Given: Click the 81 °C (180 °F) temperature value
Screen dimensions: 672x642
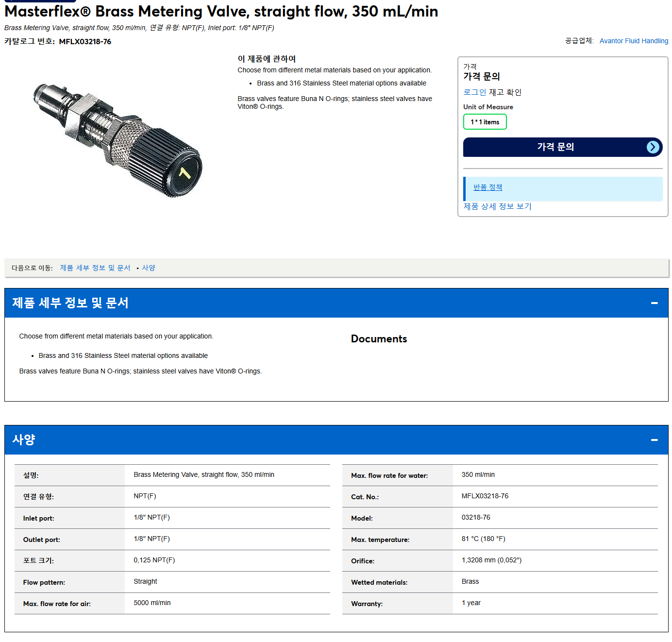Looking at the screenshot, I should coord(483,539).
